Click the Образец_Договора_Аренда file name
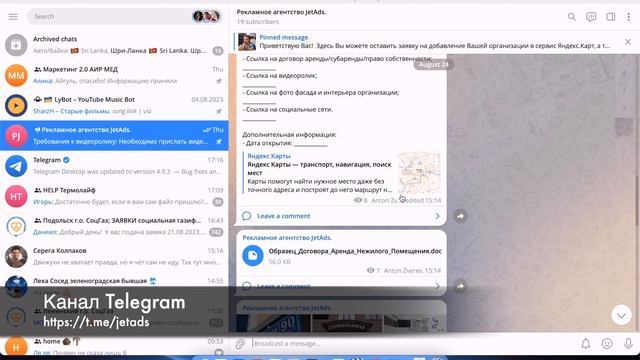640x360 pixels. click(x=355, y=251)
